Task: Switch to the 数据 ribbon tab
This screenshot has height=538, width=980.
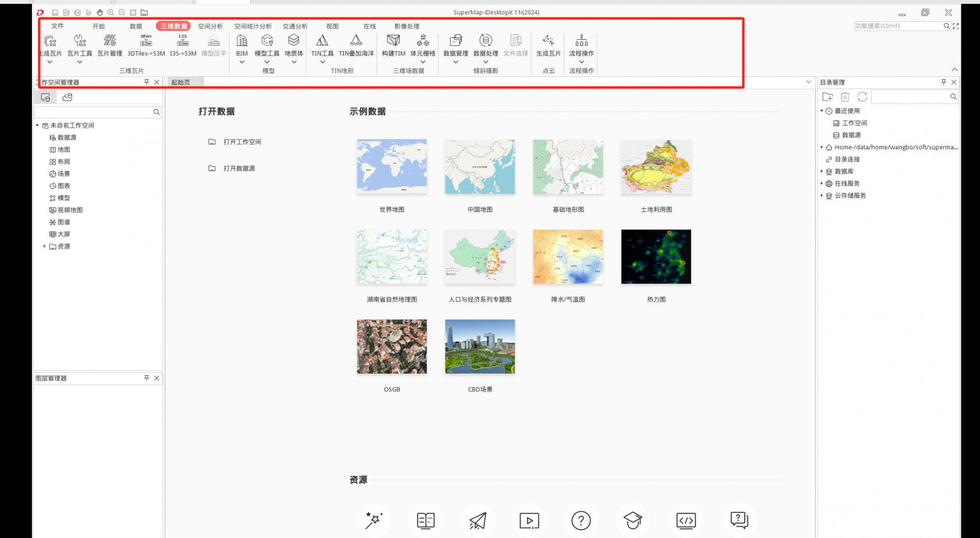Action: click(136, 26)
